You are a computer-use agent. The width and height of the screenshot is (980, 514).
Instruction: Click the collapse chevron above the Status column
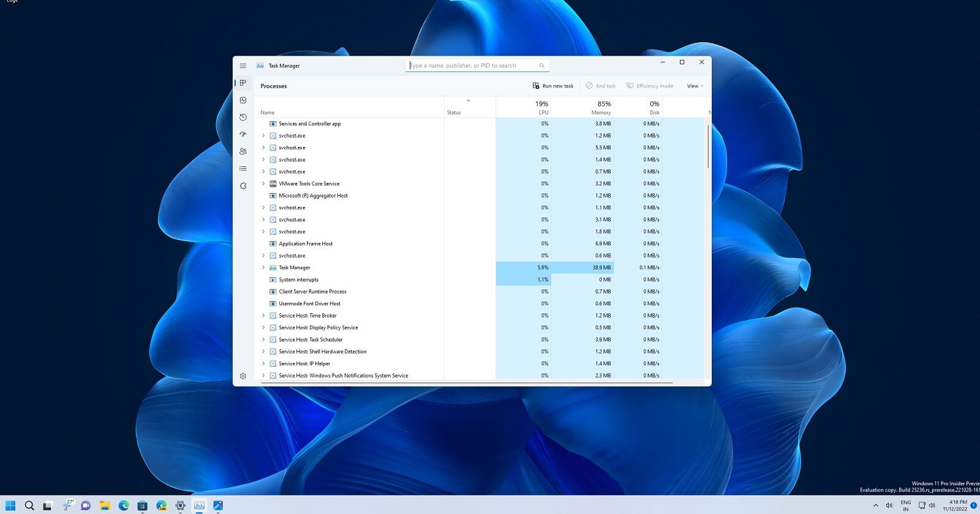tap(468, 100)
